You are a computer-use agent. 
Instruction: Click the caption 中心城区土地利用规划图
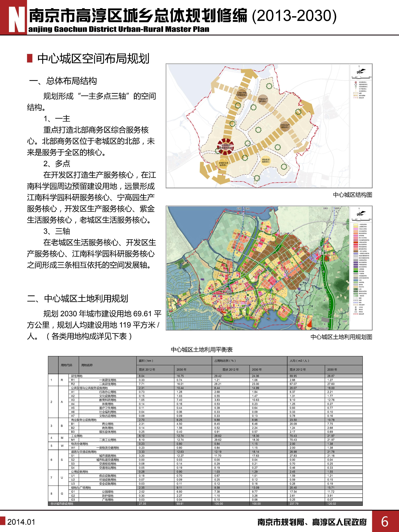tap(341, 337)
